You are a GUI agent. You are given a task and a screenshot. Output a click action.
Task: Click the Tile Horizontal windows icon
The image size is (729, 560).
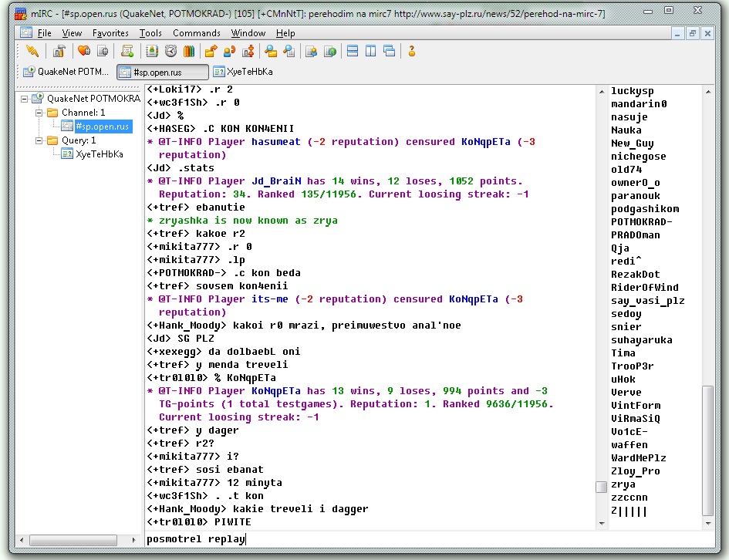[x=353, y=52]
